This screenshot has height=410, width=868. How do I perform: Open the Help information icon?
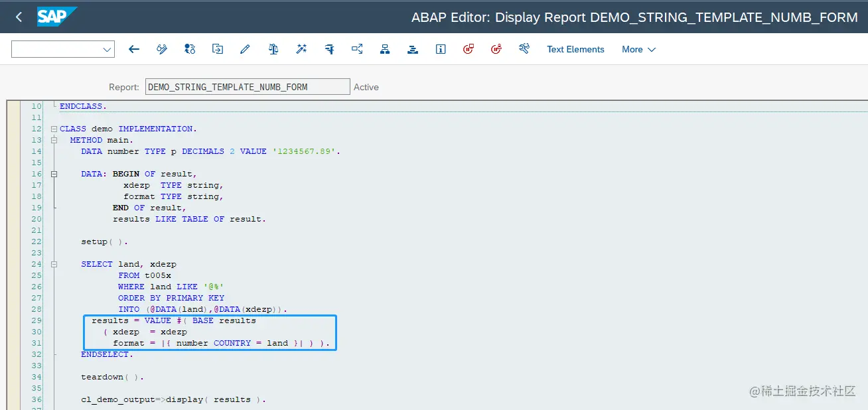click(441, 49)
